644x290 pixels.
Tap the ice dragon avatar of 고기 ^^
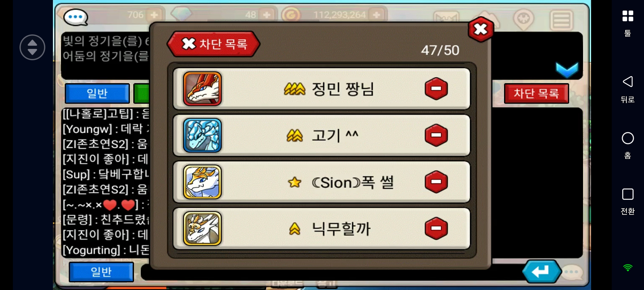(202, 135)
